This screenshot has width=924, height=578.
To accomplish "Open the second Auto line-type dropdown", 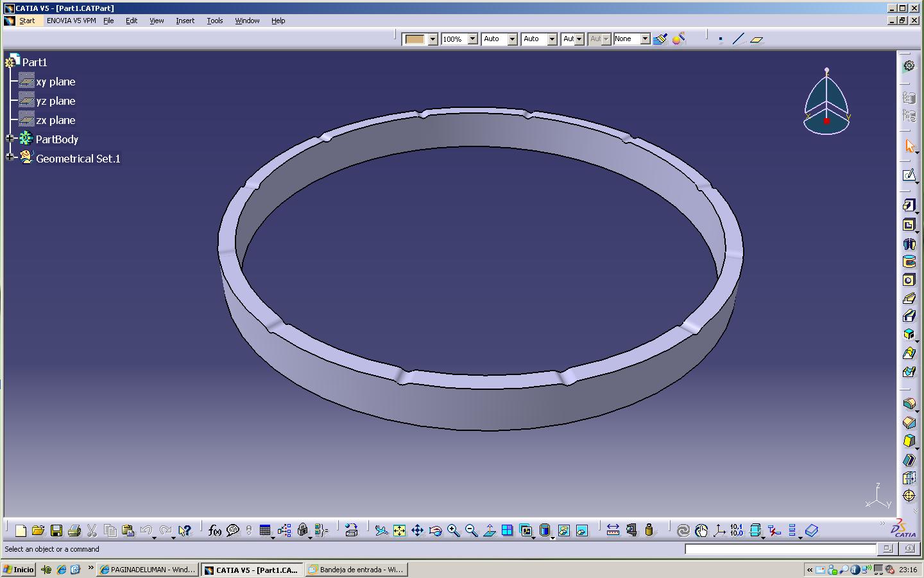I will (x=552, y=39).
